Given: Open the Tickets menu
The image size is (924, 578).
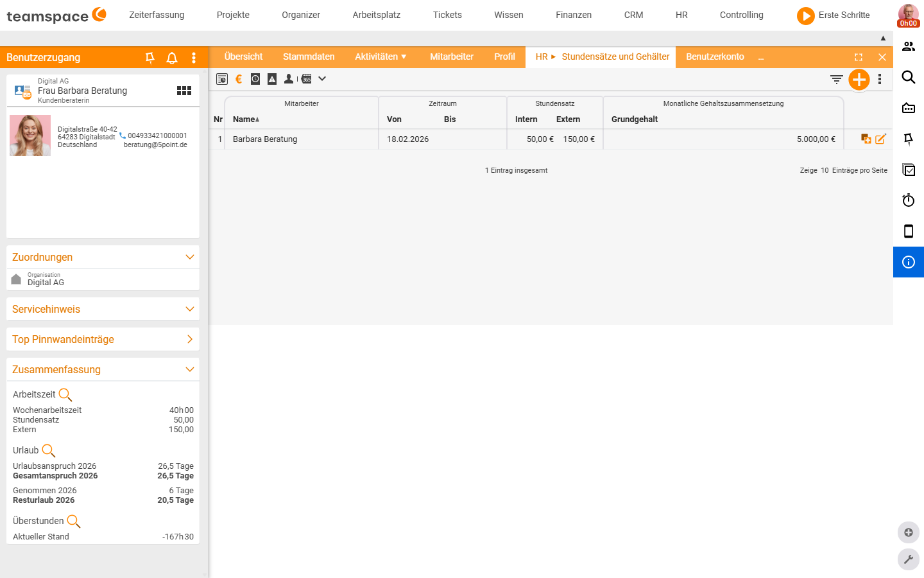Looking at the screenshot, I should 447,15.
